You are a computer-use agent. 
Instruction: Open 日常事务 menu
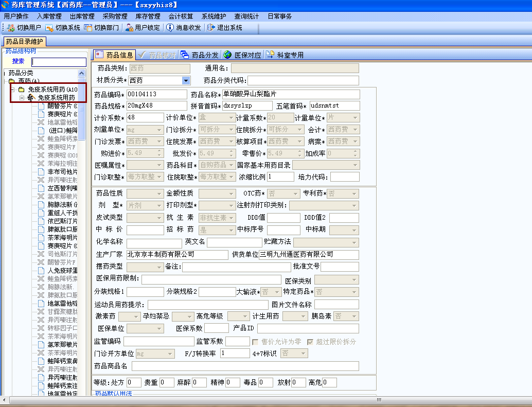279,16
